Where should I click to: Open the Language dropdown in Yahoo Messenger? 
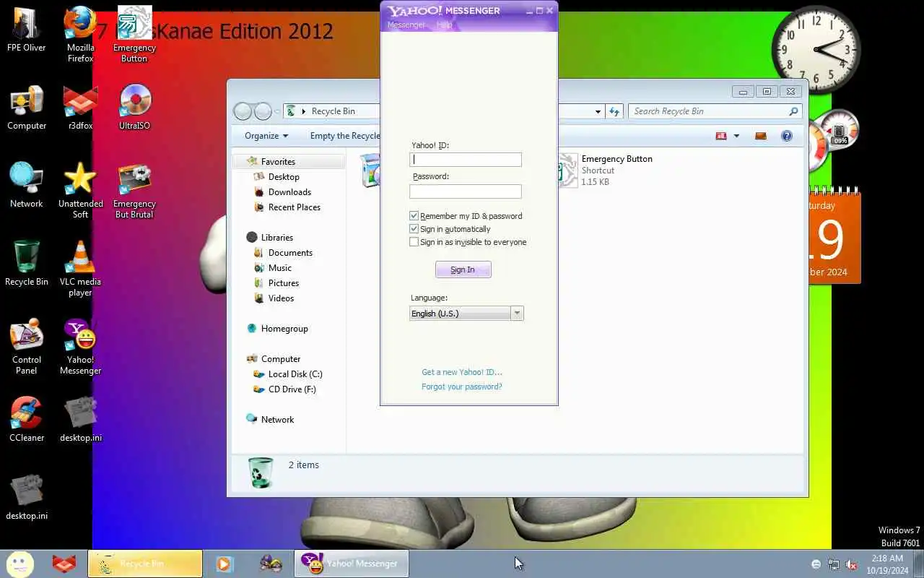466,313
